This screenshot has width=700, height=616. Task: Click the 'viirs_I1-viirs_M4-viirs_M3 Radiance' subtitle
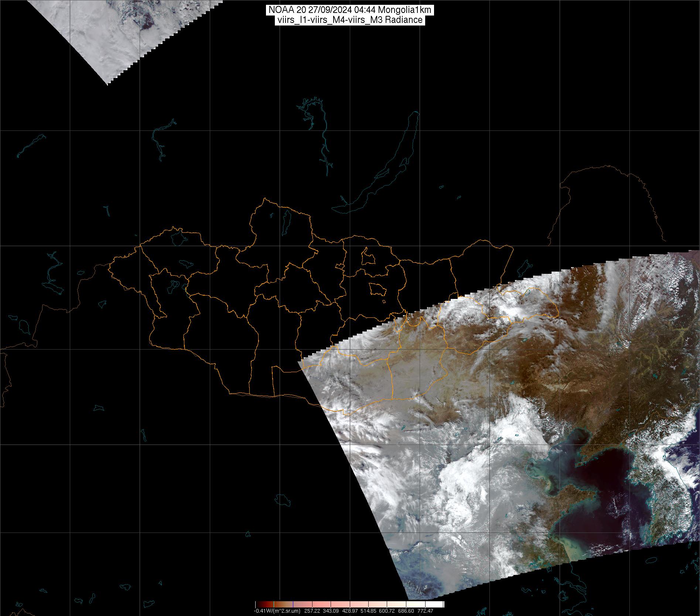pyautogui.click(x=349, y=20)
